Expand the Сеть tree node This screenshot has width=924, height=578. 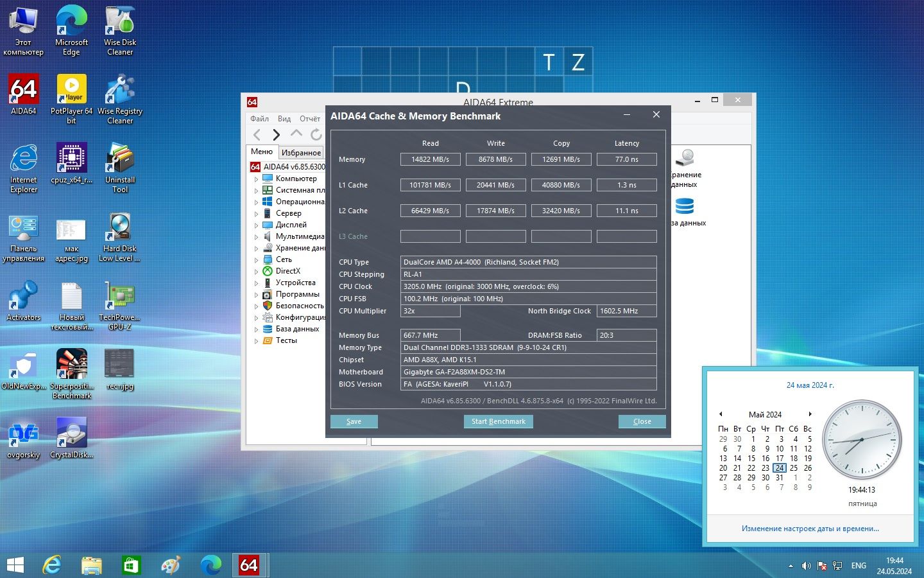[256, 260]
